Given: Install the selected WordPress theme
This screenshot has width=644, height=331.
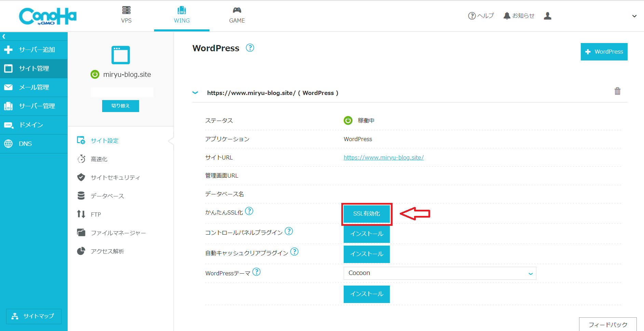Looking at the screenshot, I should (367, 294).
